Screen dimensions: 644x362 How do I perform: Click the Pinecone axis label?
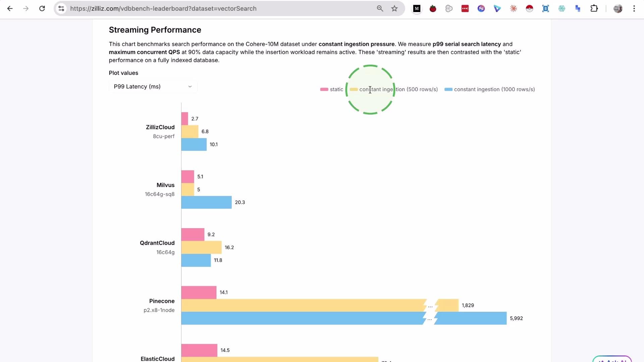(162, 301)
